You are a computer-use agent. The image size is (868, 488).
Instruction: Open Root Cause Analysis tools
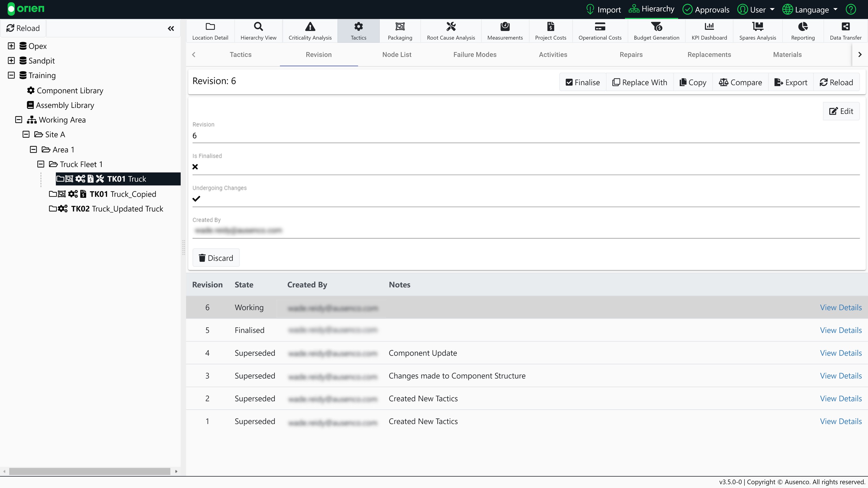pyautogui.click(x=450, y=31)
